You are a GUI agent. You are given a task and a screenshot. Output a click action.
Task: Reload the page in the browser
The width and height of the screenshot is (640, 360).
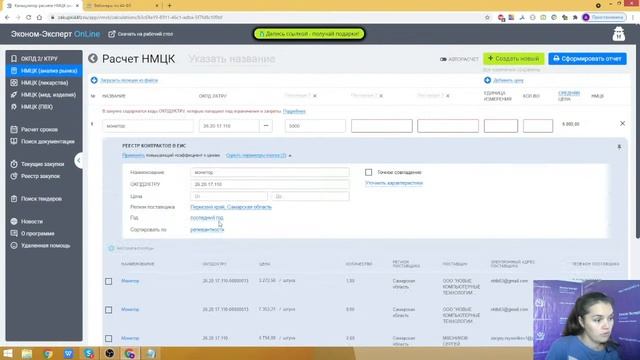pyautogui.click(x=29, y=18)
